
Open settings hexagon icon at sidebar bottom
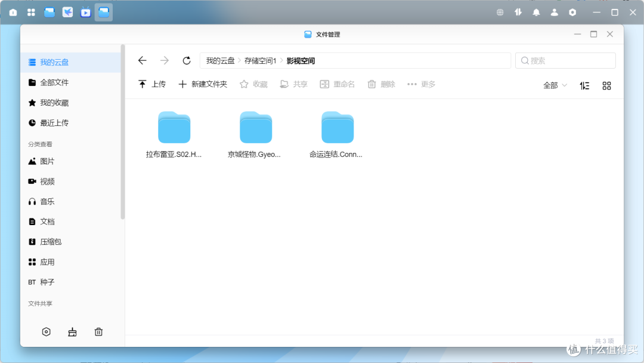[47, 332]
